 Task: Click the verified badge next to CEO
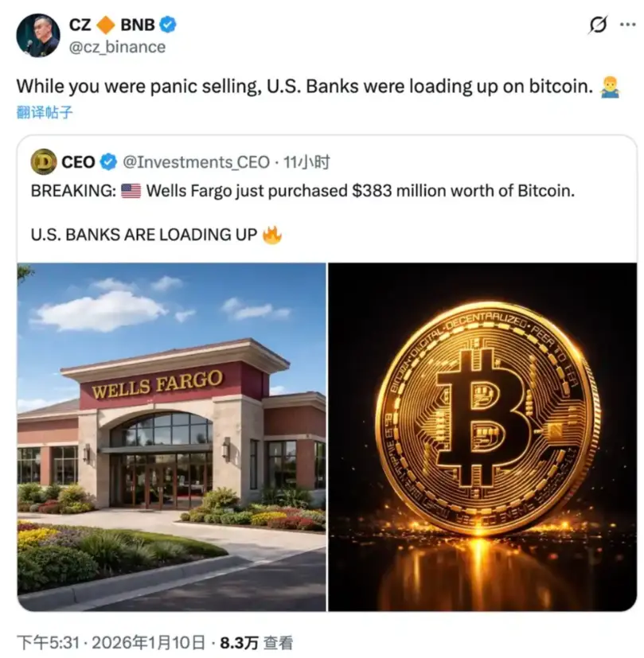(x=109, y=162)
